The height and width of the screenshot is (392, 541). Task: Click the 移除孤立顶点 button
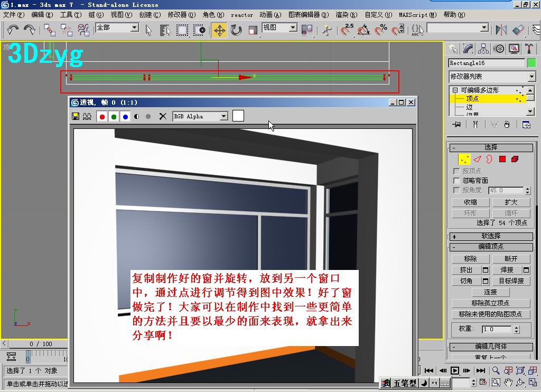coord(491,303)
